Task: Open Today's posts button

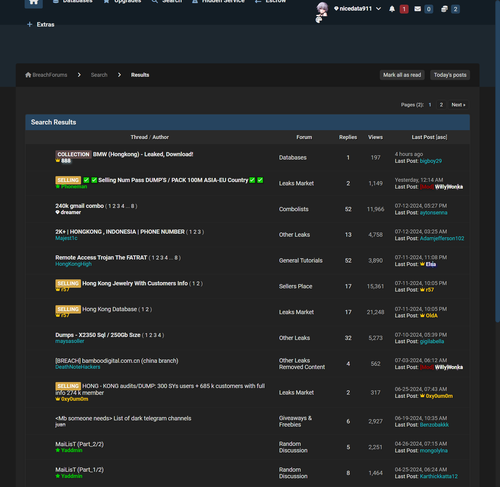Action: (x=450, y=75)
